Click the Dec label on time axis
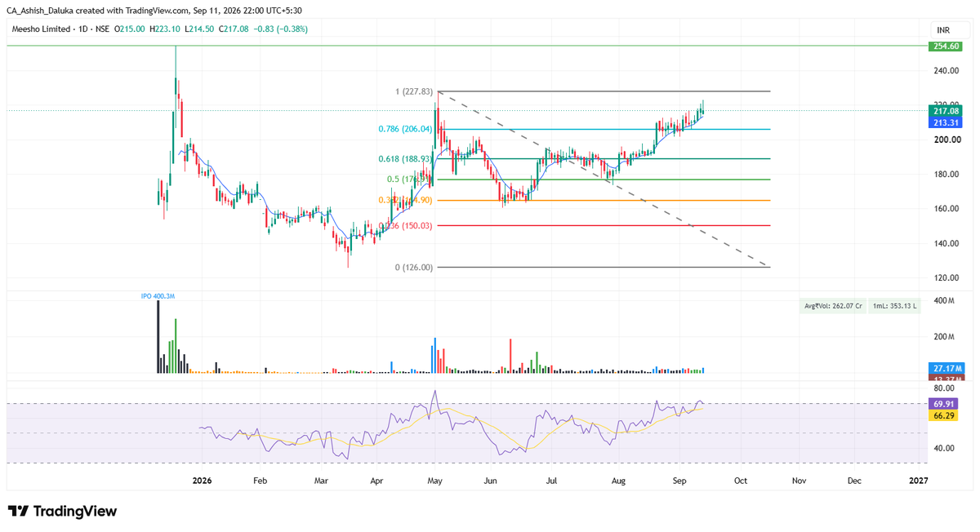Image resolution: width=980 pixels, height=532 pixels. tap(854, 481)
